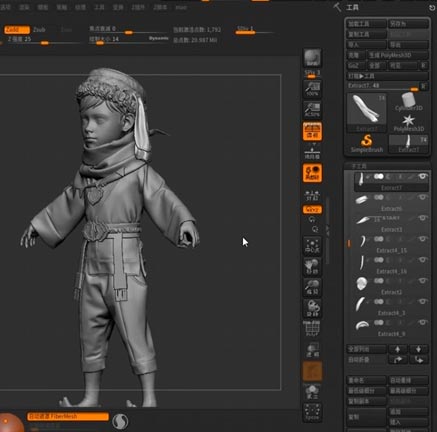
Task: Toggle the Extract6 double-circle union mode icon
Action: [x=378, y=197]
